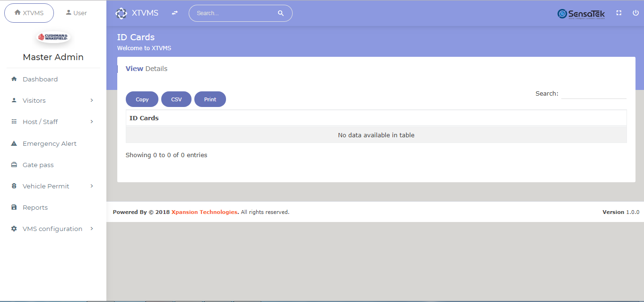This screenshot has width=644, height=302.
Task: Sort by ID Cards column header
Action: (376, 118)
